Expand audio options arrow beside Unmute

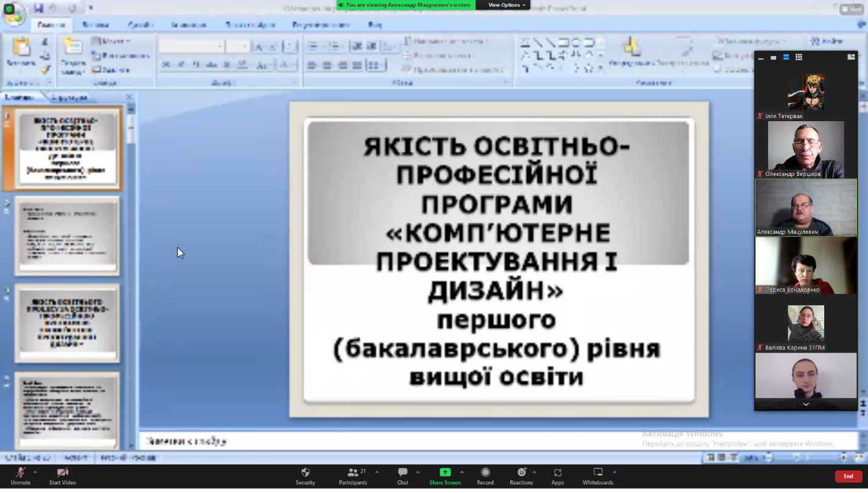[35, 472]
